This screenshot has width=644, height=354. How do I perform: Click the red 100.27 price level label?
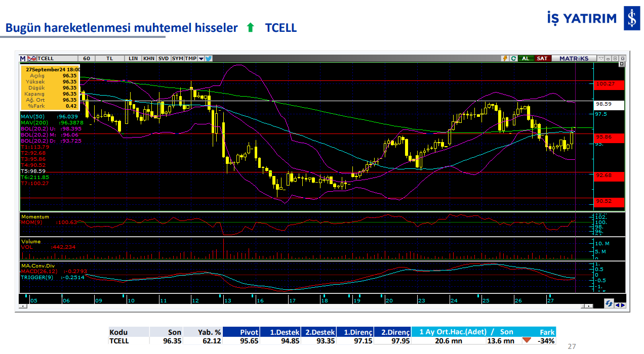tap(609, 84)
